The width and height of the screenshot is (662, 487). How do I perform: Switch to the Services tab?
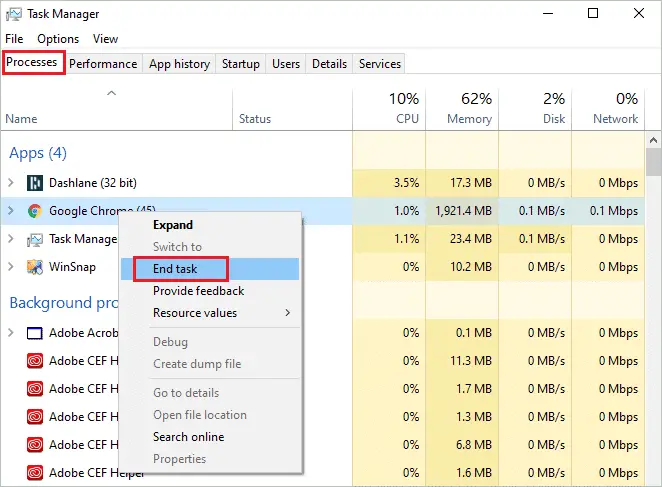coord(380,64)
